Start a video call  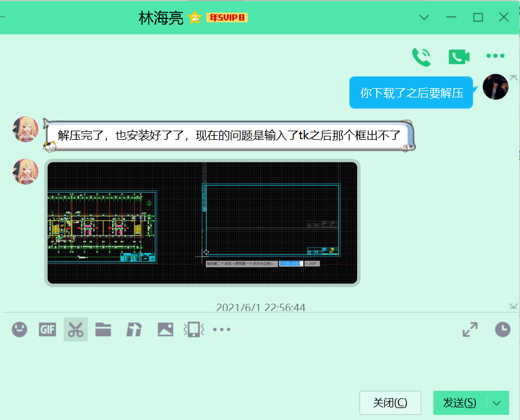459,56
